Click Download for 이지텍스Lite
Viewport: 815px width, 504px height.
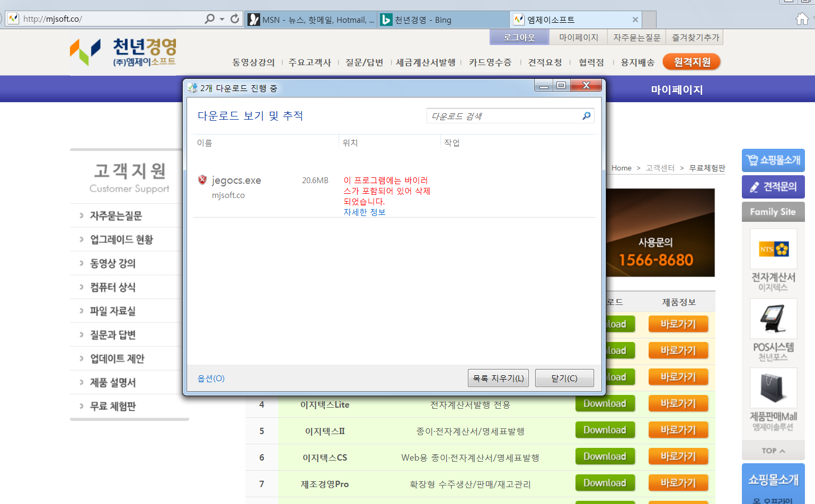coord(605,403)
